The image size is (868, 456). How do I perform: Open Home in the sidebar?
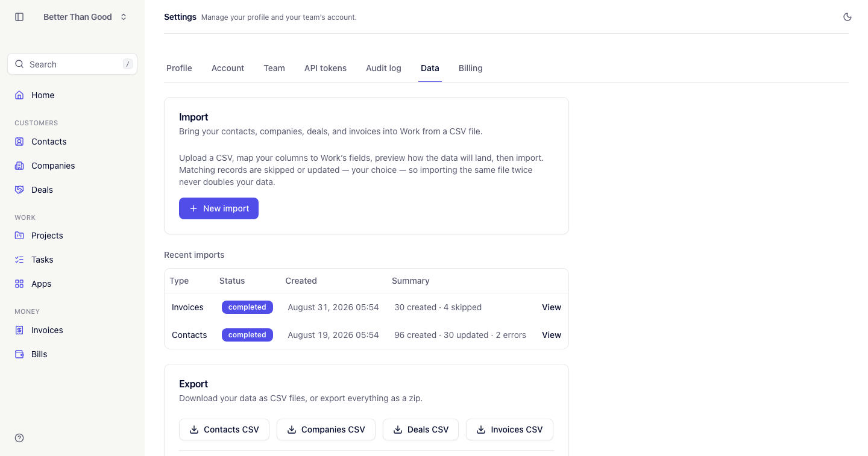[72, 95]
